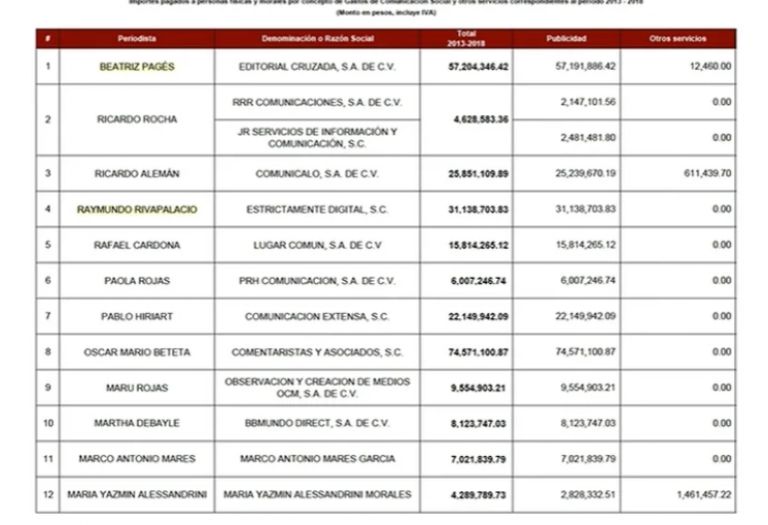Click bold total 9,554,903.21
This screenshot has width=768, height=525.
[478, 388]
